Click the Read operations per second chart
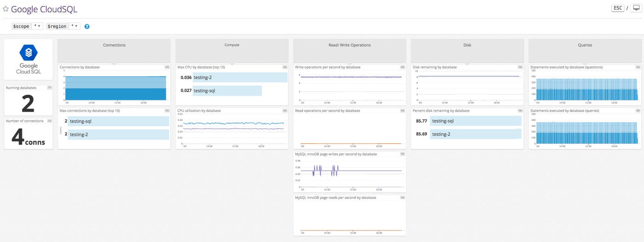Viewport: 644px width, 242px height. (350, 129)
